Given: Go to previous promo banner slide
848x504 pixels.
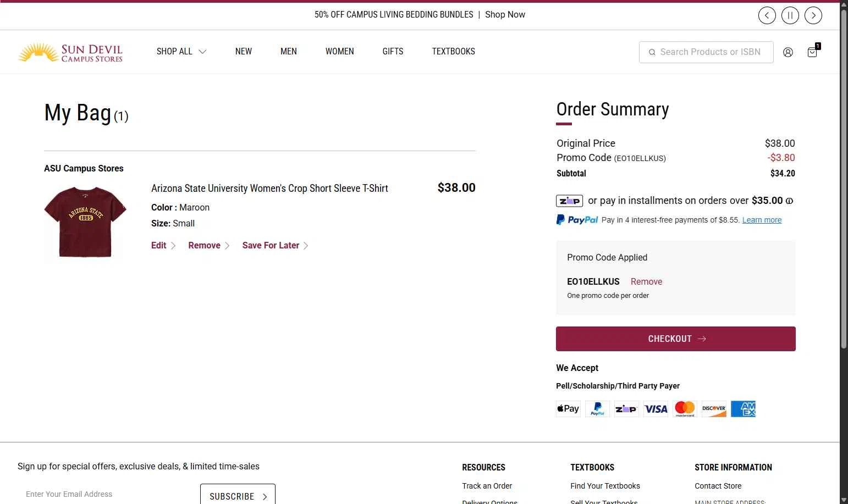Looking at the screenshot, I should click(x=767, y=15).
